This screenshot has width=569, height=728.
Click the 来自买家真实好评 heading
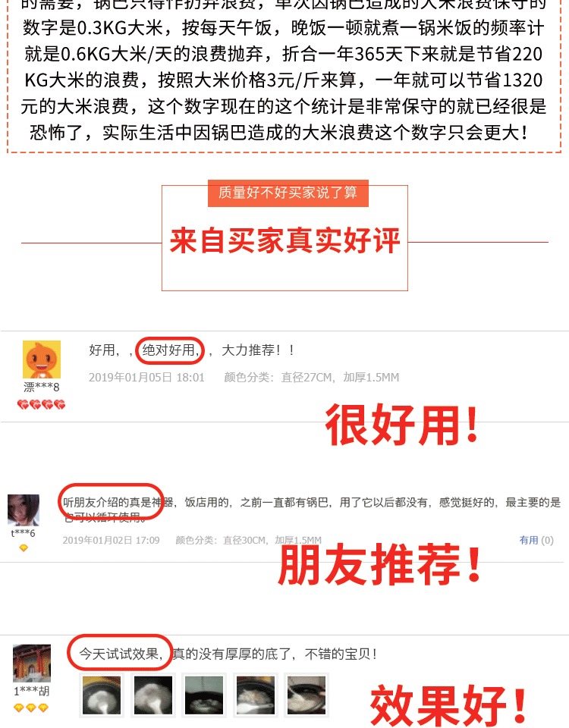284,240
